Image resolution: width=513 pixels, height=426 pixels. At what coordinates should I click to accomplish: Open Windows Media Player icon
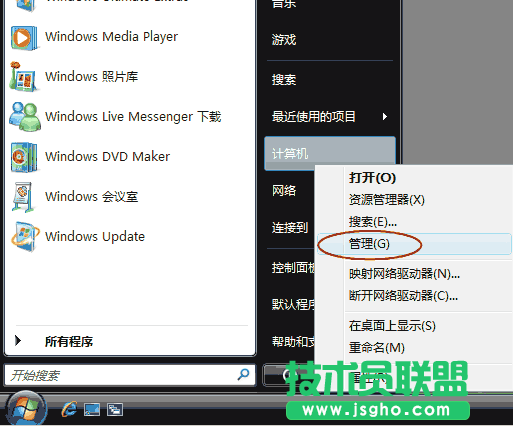[24, 38]
